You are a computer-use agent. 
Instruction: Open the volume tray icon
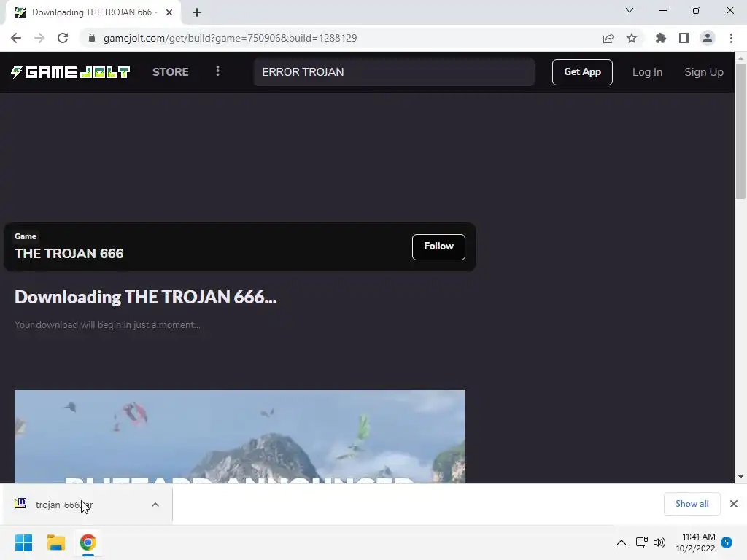pyautogui.click(x=659, y=542)
